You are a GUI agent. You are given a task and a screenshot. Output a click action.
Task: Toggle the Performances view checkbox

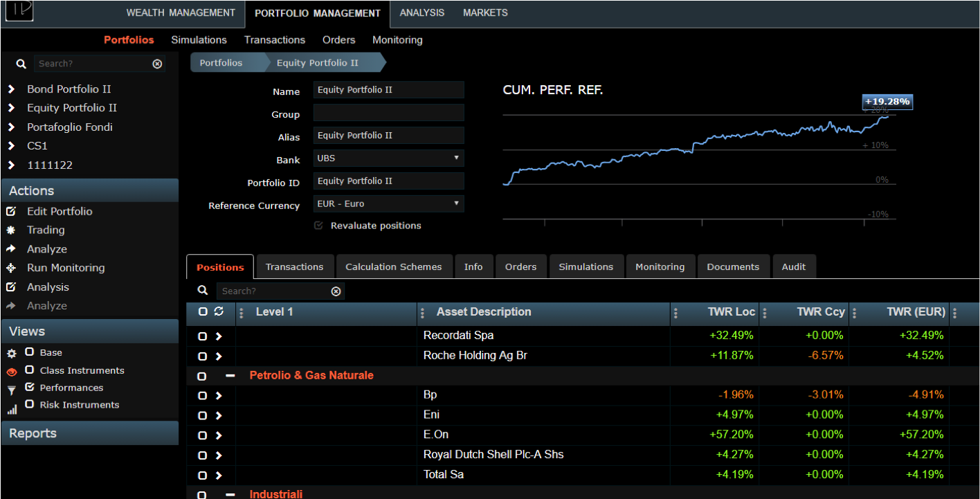30,387
